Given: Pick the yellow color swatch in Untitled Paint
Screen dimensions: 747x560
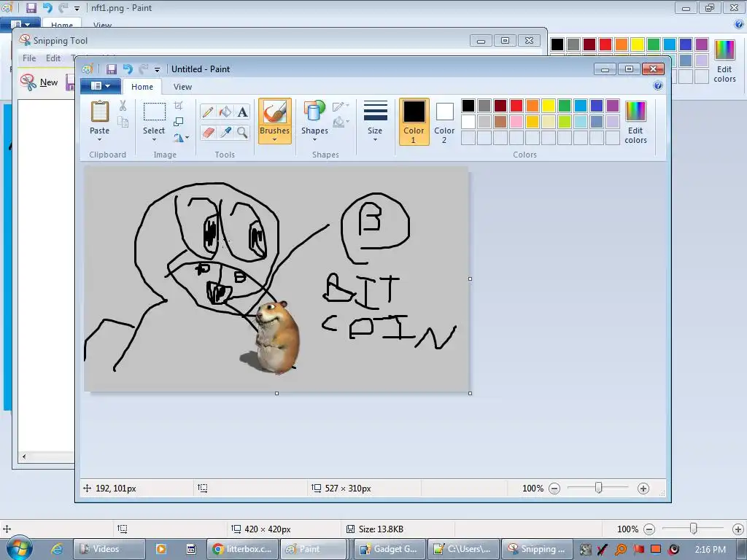Looking at the screenshot, I should coord(549,106).
